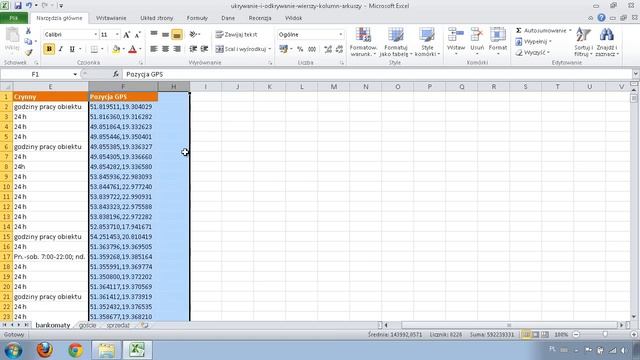Click the Undo icon in quick access toolbar
The width and height of the screenshot is (640, 360).
[x=29, y=6]
